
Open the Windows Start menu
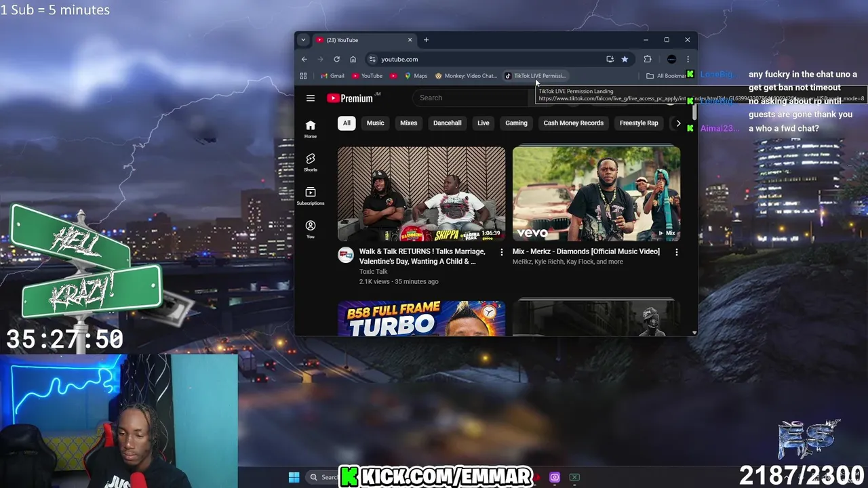[294, 477]
